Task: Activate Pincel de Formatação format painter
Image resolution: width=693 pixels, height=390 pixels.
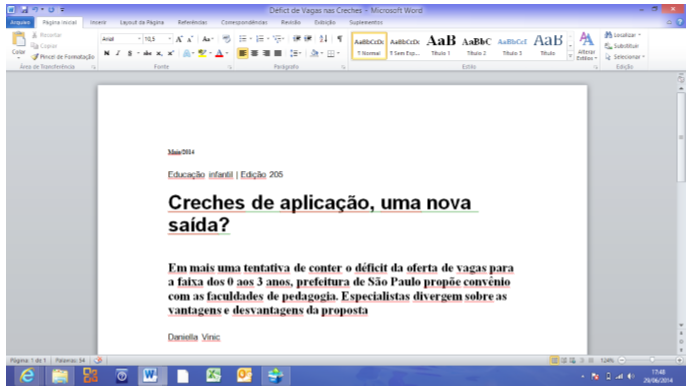Action: [x=63, y=57]
